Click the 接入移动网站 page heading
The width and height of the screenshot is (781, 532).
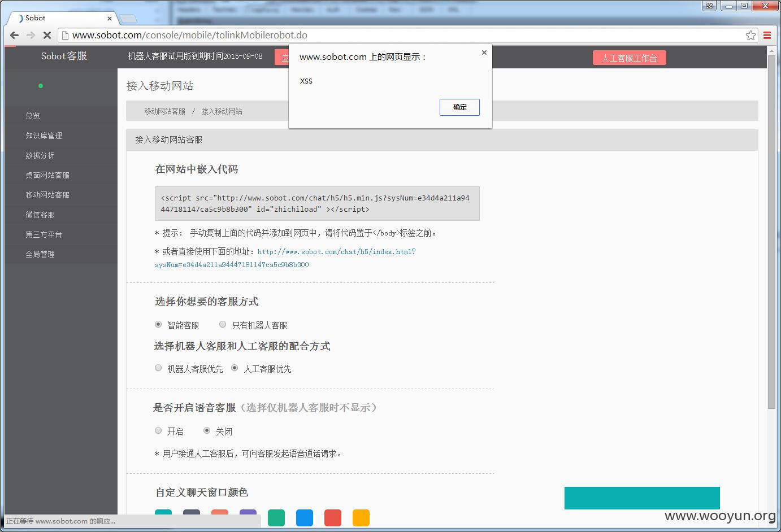pos(160,86)
